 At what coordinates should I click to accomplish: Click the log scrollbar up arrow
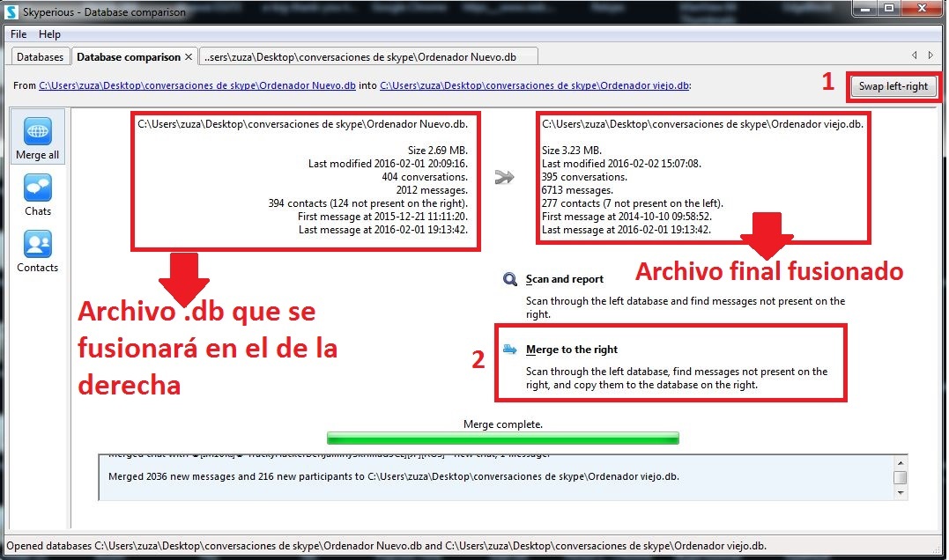[x=901, y=462]
